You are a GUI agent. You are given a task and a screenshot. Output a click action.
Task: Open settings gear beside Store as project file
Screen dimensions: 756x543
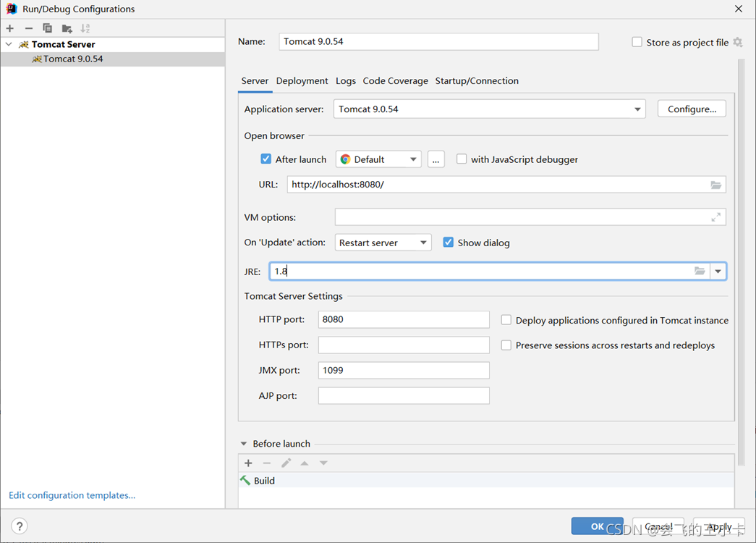738,43
